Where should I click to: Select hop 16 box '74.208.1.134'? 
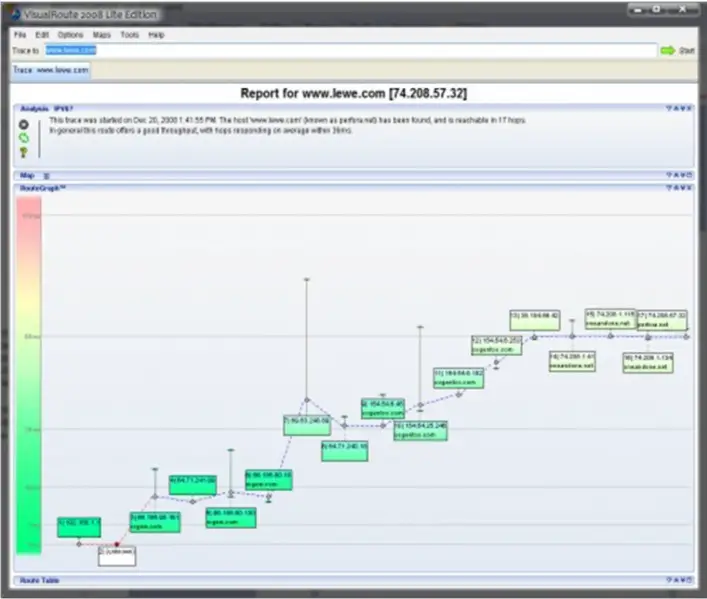coord(648,363)
